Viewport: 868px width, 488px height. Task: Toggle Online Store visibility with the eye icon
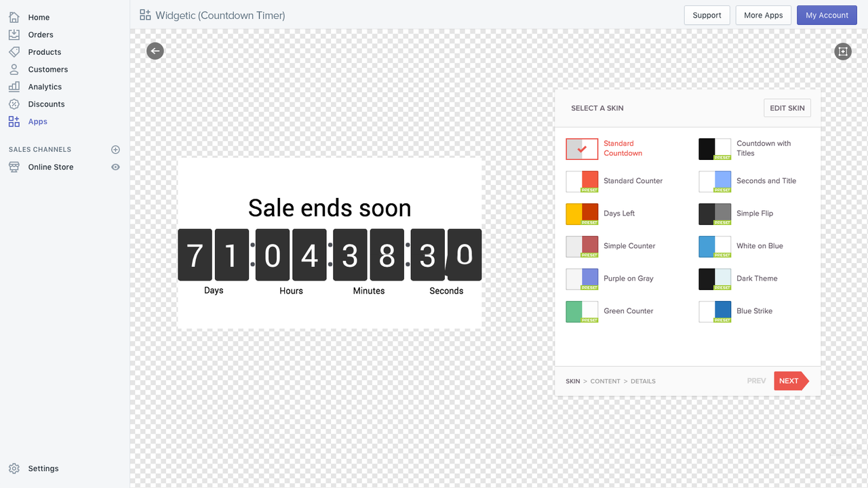click(115, 167)
